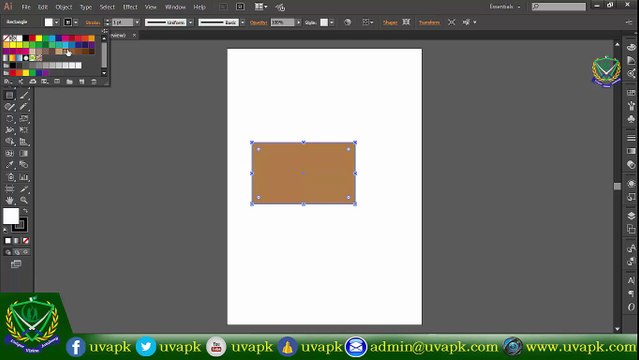Screen dimensions: 639x360
Task: Open stroke weight dropdown arrow
Action: tap(137, 22)
